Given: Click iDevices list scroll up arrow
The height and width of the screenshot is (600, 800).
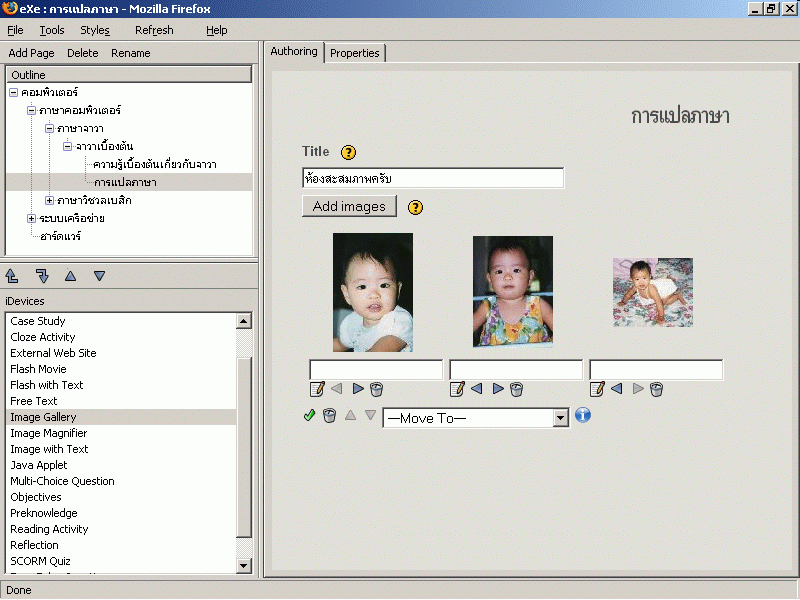Looking at the screenshot, I should click(244, 321).
